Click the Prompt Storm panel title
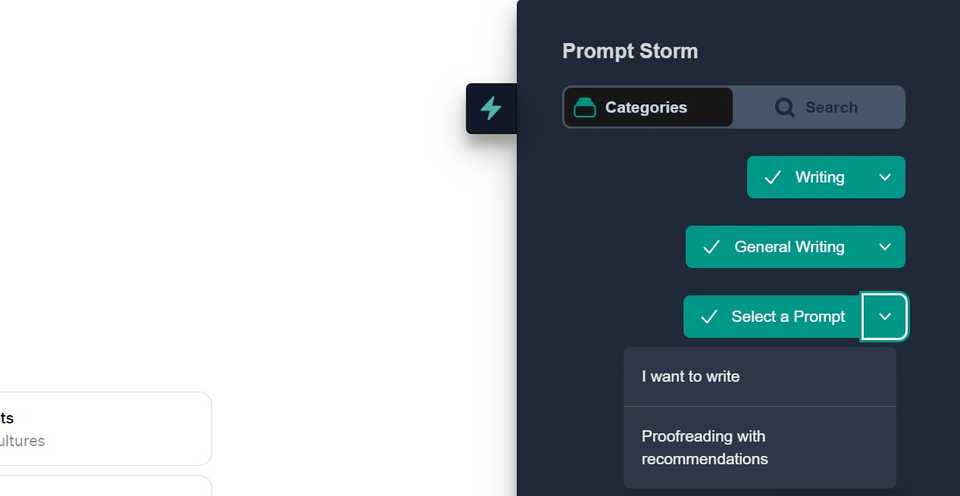The width and height of the screenshot is (960, 496). tap(630, 51)
